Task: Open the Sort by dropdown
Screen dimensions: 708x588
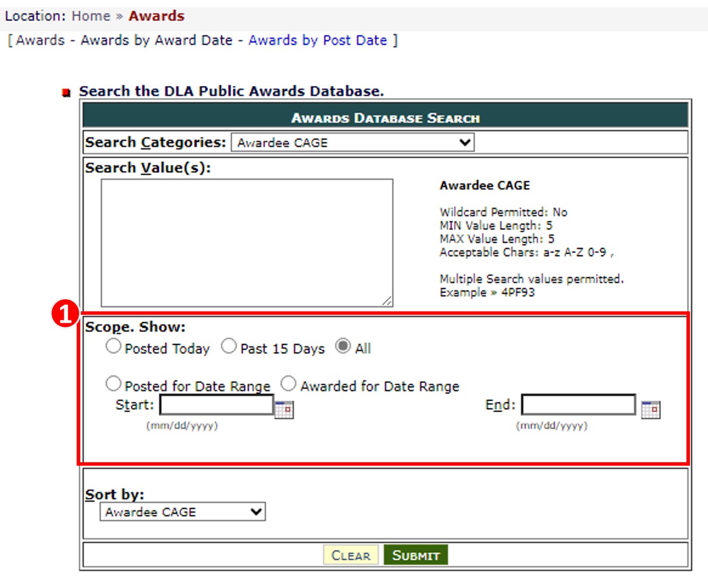Action: click(x=183, y=512)
